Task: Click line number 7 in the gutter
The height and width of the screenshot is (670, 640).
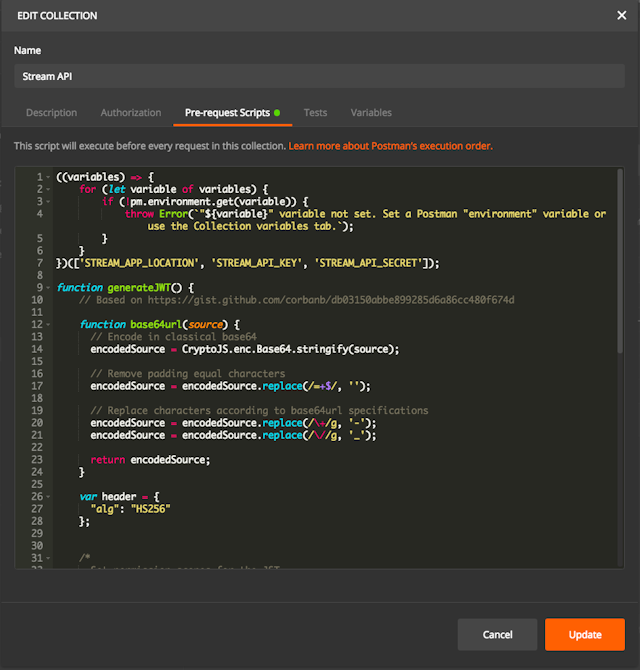Action: (x=38, y=263)
